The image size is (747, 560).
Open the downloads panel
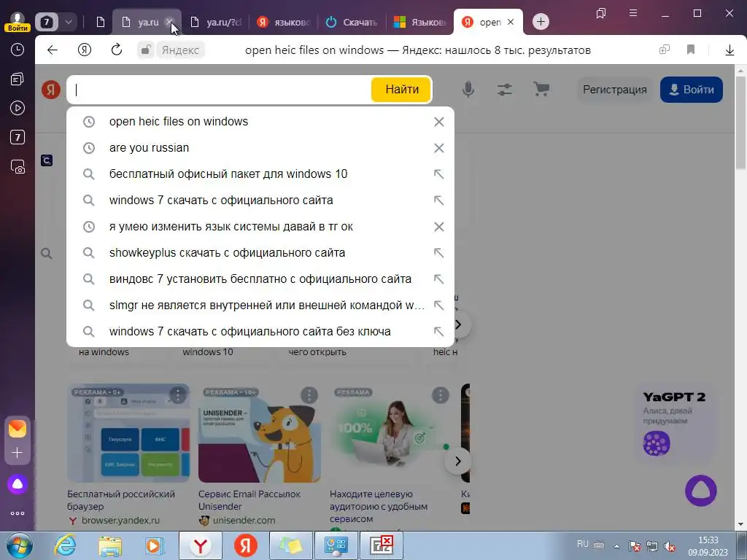tap(729, 50)
